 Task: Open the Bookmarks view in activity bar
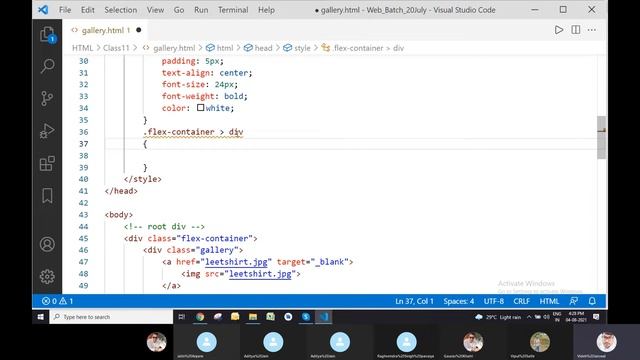click(47, 196)
